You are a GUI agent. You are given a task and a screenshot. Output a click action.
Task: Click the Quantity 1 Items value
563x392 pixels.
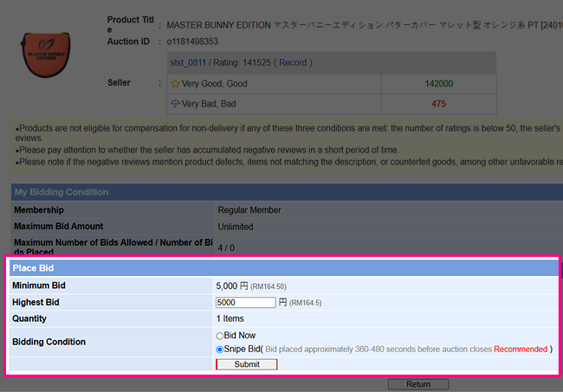230,318
